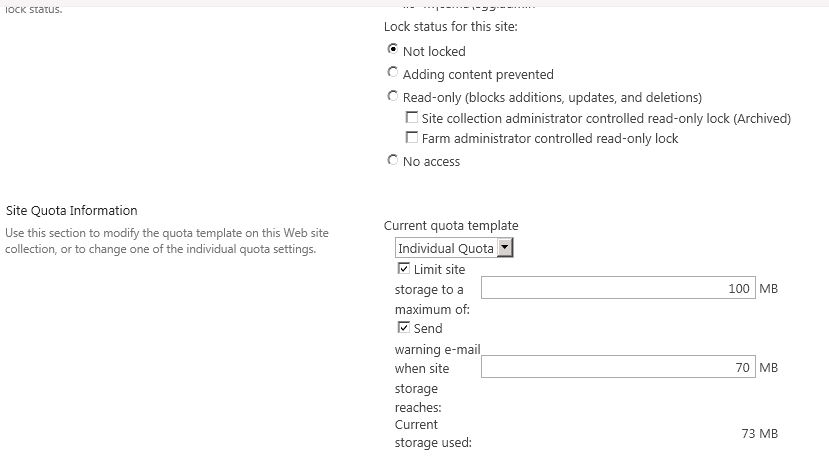Open the Individual Quota template dropdown
This screenshot has height=456, width=829.
[505, 248]
